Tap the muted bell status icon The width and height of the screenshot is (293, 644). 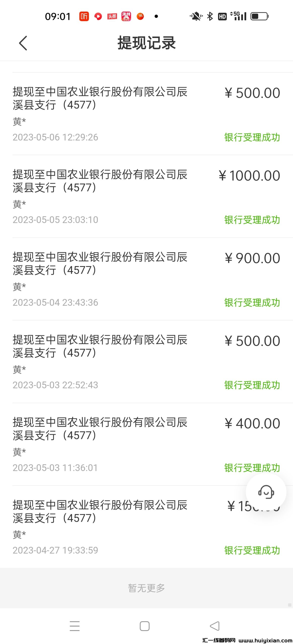[196, 16]
